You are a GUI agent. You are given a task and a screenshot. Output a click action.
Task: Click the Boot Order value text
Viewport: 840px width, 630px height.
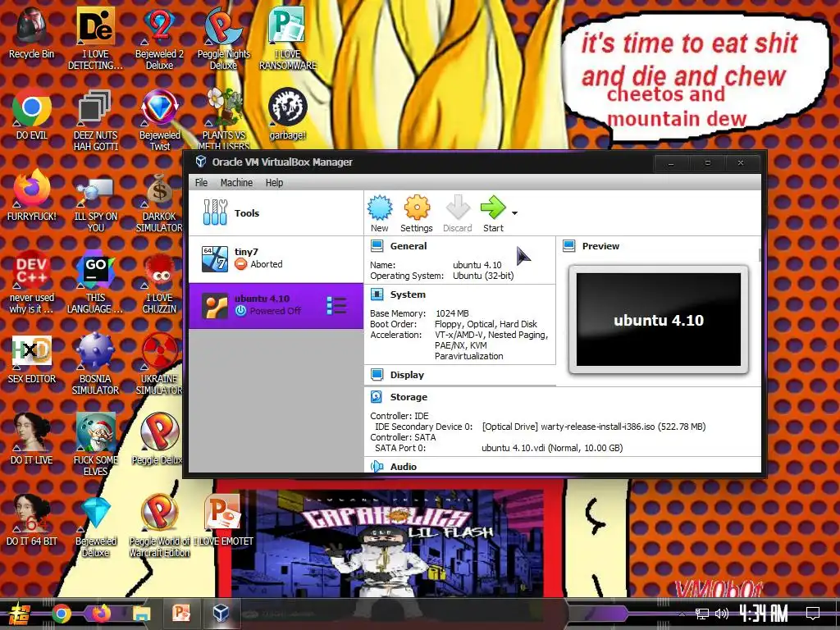coord(486,324)
